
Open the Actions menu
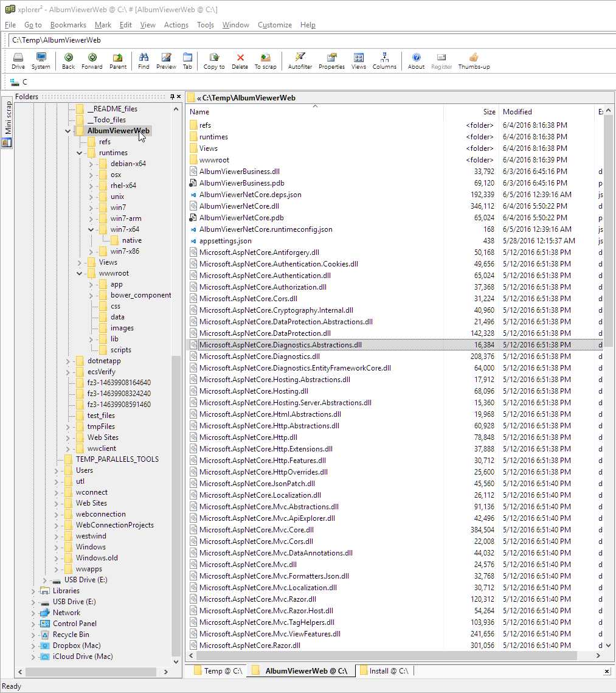pos(176,25)
